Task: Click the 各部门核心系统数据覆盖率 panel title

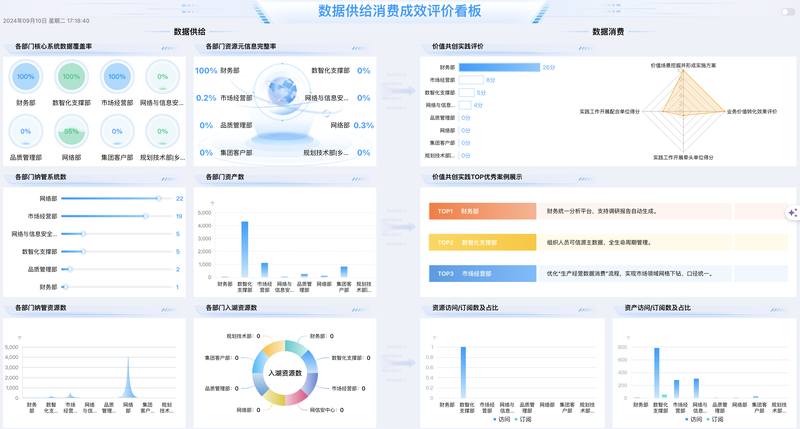Action: 54,46
